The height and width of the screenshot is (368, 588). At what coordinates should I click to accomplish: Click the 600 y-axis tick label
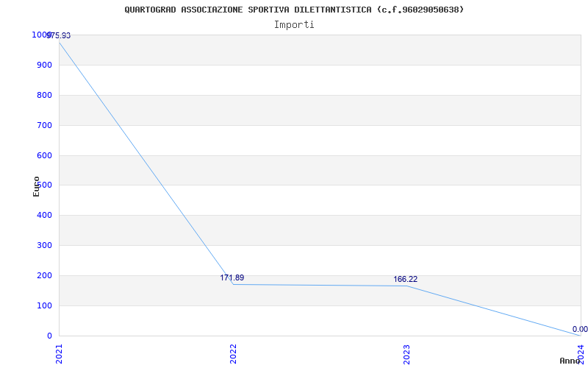pos(44,155)
